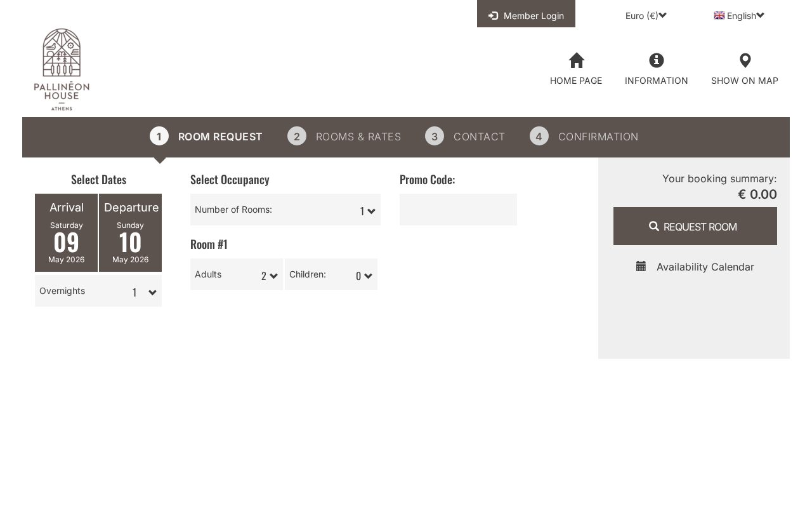The height and width of the screenshot is (508, 812).
Task: Click the Promo Code input field
Action: point(458,210)
